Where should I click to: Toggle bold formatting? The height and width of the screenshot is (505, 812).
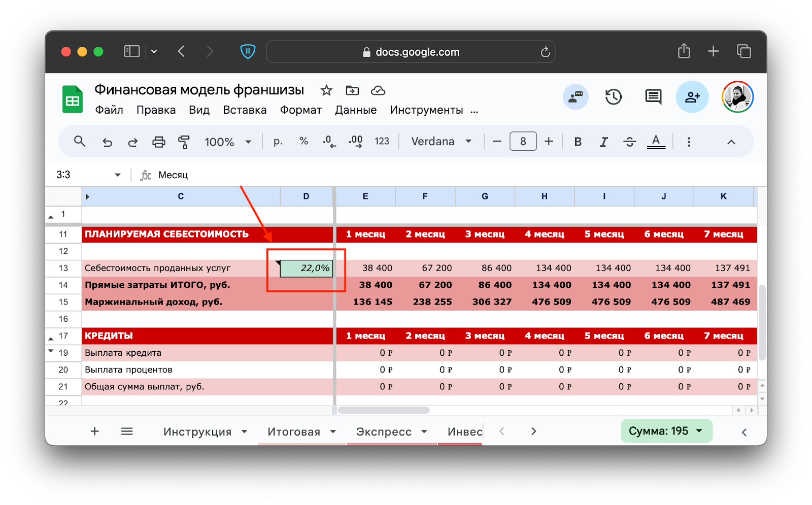(x=578, y=142)
